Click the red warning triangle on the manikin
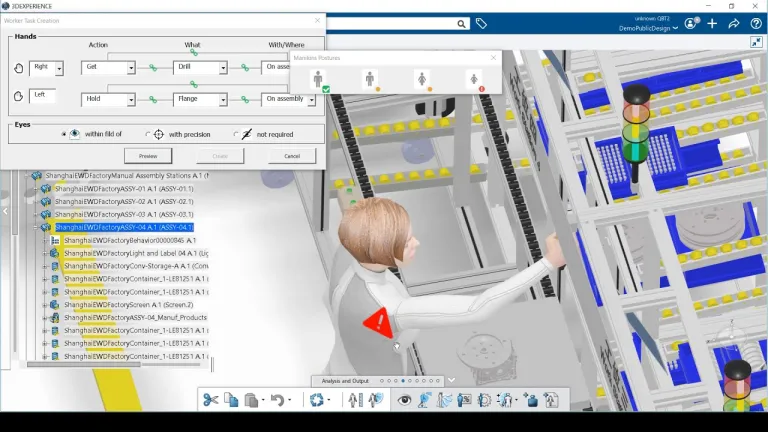Viewport: 768px width, 432px height. [x=379, y=322]
